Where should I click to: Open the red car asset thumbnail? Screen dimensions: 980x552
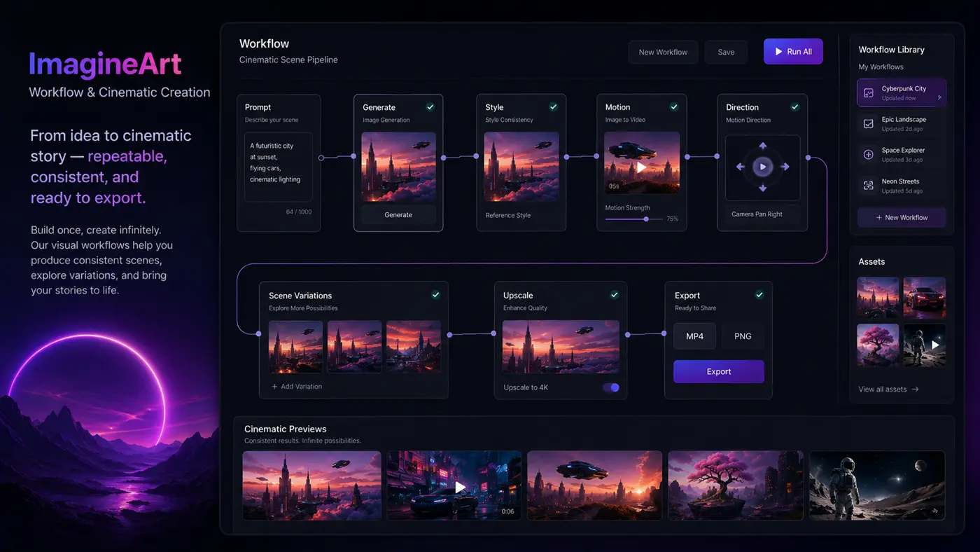[925, 297]
